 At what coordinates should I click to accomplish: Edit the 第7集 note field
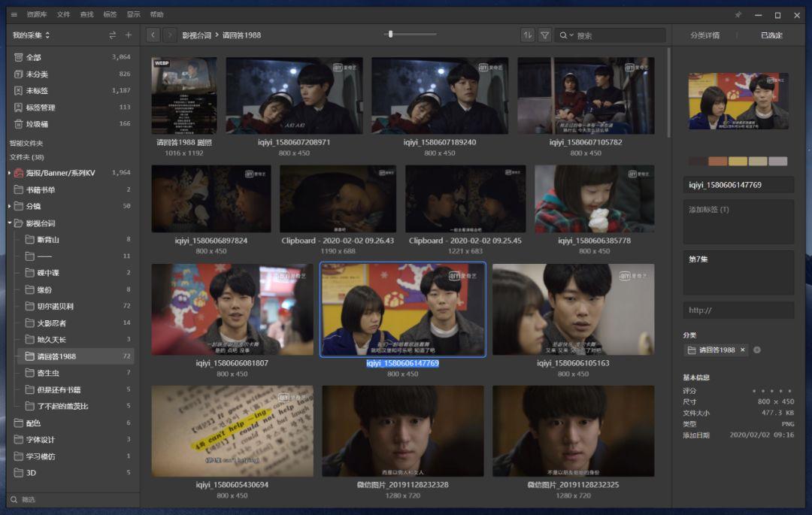(738, 272)
